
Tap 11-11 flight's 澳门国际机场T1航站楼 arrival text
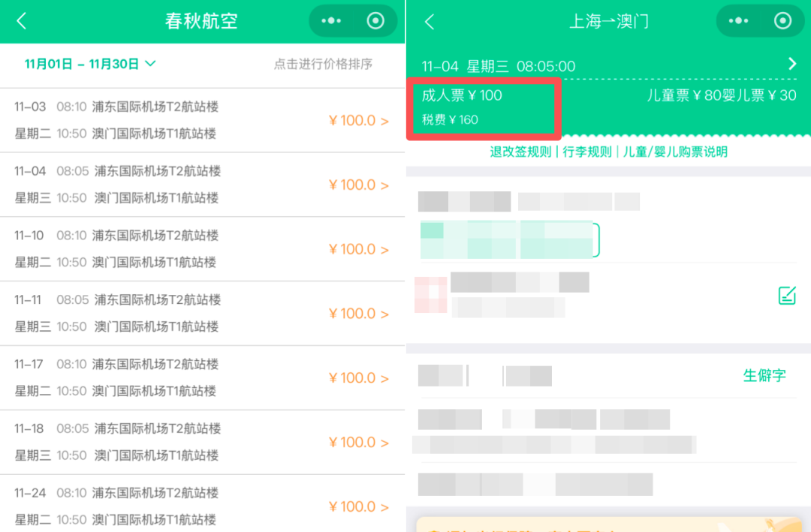pyautogui.click(x=156, y=326)
